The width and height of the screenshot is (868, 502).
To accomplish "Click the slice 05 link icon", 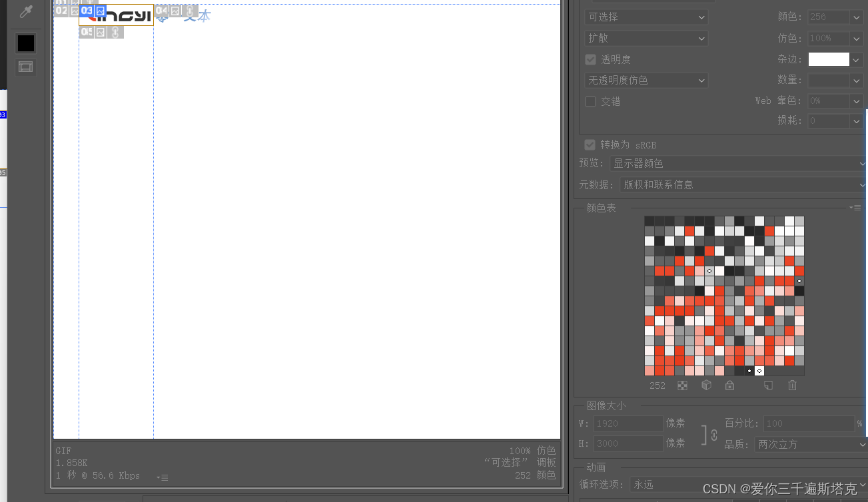I will click(x=115, y=32).
